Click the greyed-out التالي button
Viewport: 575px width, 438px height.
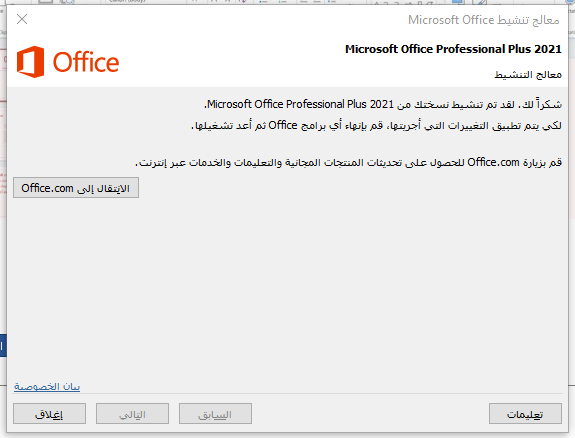tap(132, 414)
